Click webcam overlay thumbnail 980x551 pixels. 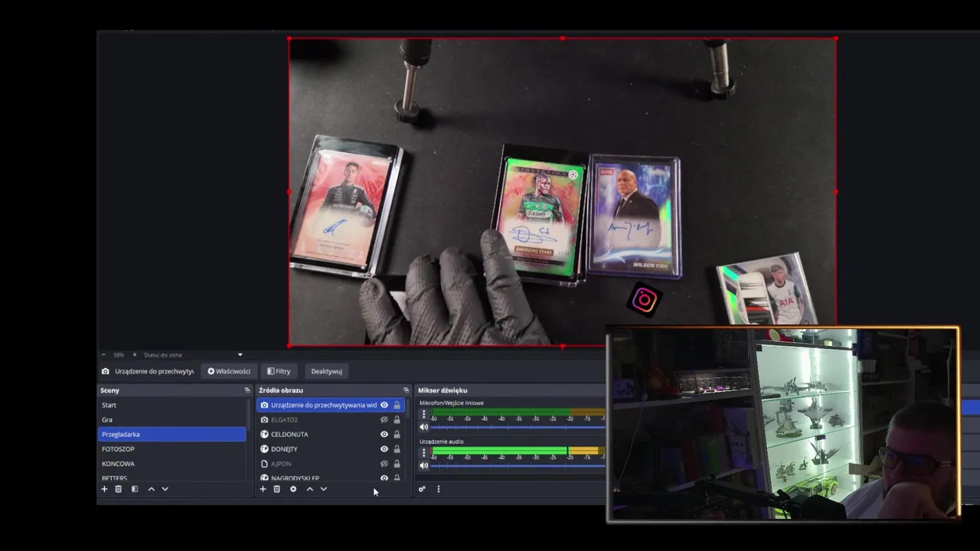coord(782,425)
